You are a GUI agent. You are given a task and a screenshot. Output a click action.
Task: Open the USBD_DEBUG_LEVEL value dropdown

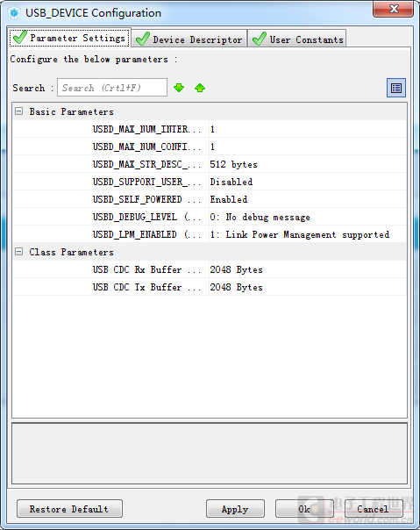tap(308, 217)
